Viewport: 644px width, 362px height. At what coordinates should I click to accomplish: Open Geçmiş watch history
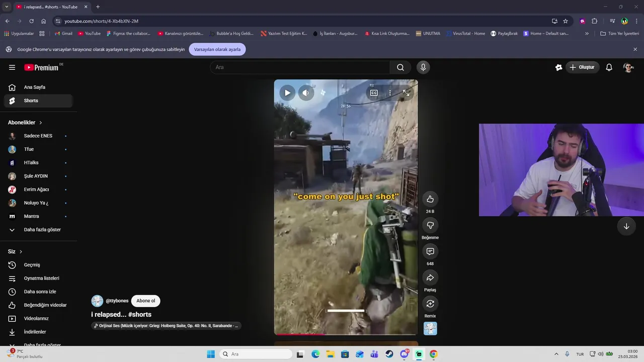(x=38, y=265)
